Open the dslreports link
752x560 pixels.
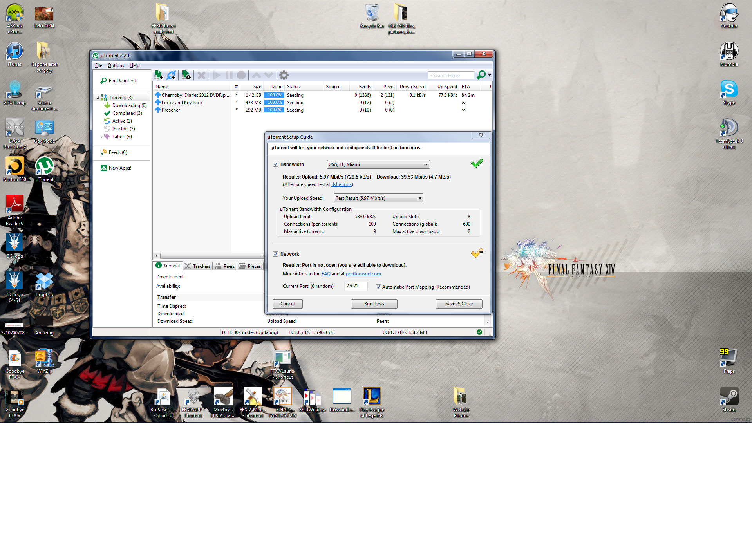coord(342,184)
